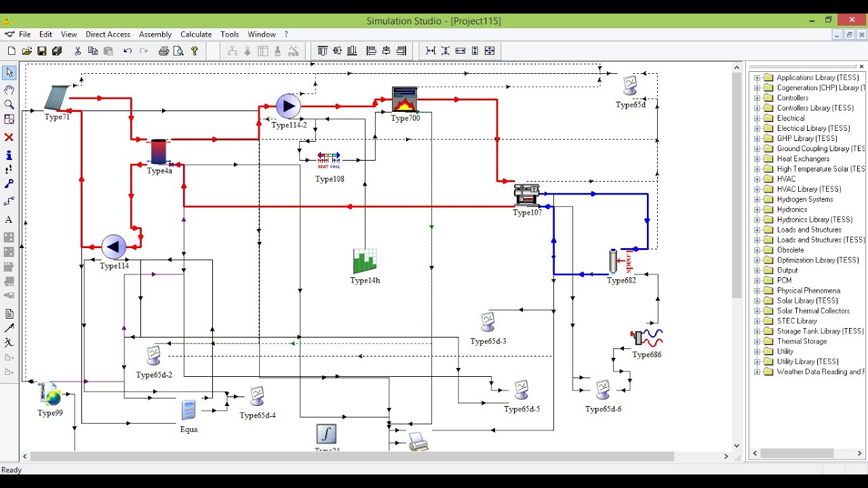
Task: Click the red X delete tool
Action: click(x=9, y=137)
